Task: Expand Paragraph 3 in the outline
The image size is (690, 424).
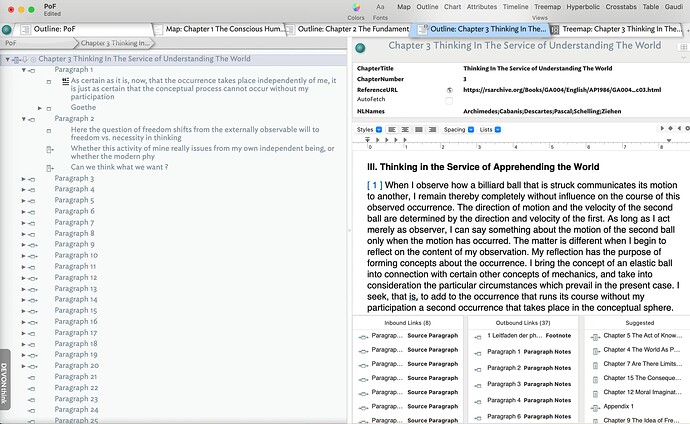Action: (24, 179)
